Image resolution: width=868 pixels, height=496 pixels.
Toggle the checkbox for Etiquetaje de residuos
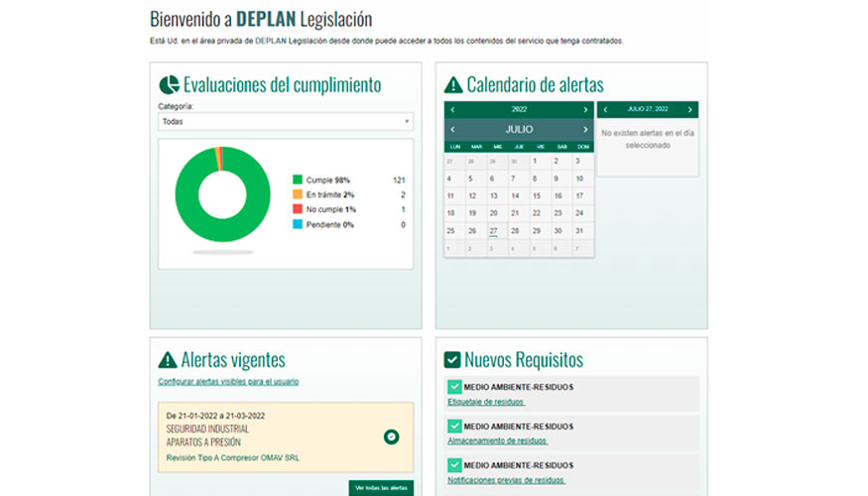click(x=454, y=387)
